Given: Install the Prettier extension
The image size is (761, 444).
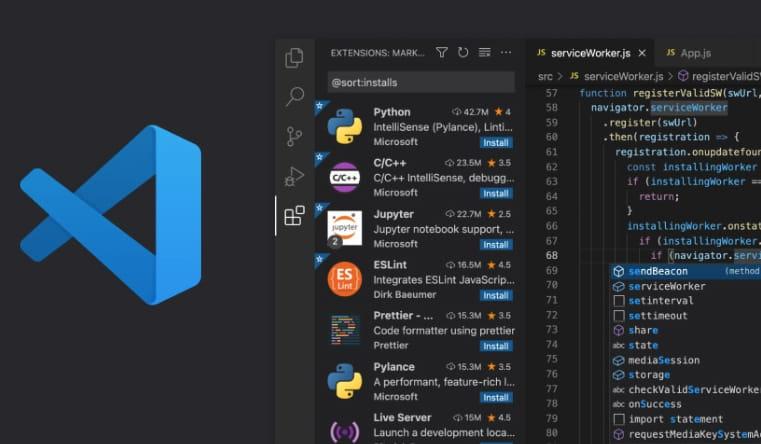Looking at the screenshot, I should (496, 346).
